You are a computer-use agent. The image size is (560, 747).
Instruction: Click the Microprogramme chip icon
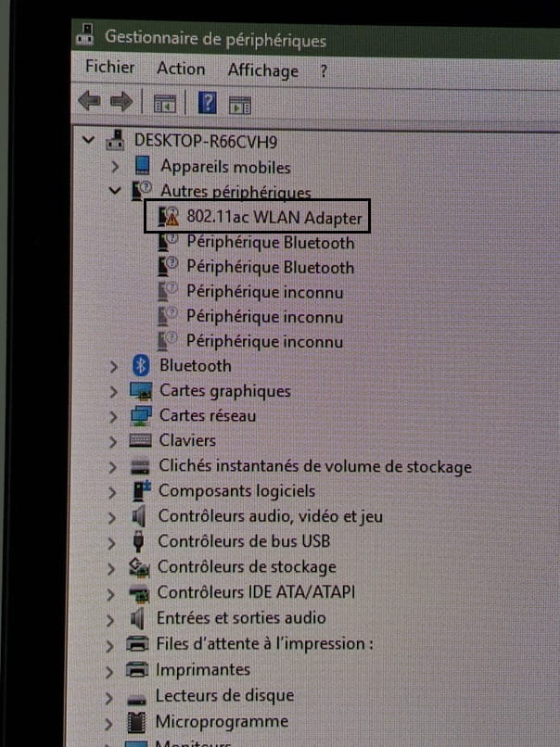(x=136, y=722)
